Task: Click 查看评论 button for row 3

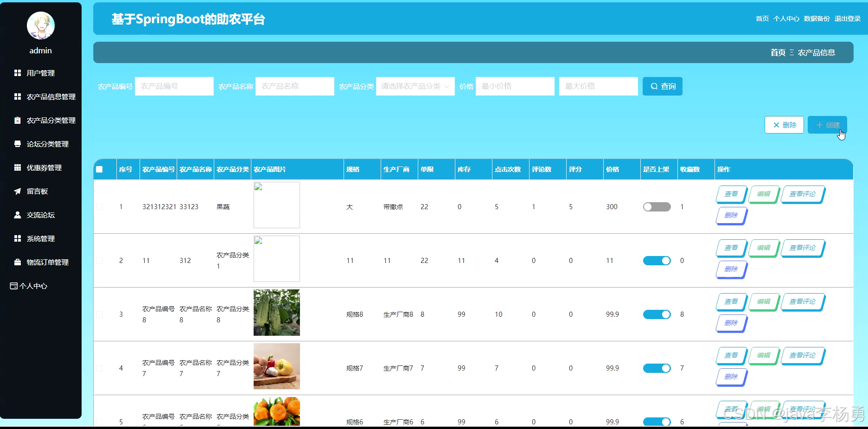Action: pos(803,302)
